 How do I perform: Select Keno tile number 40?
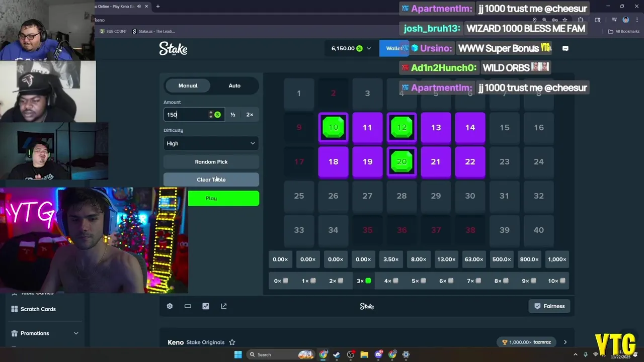539,230
